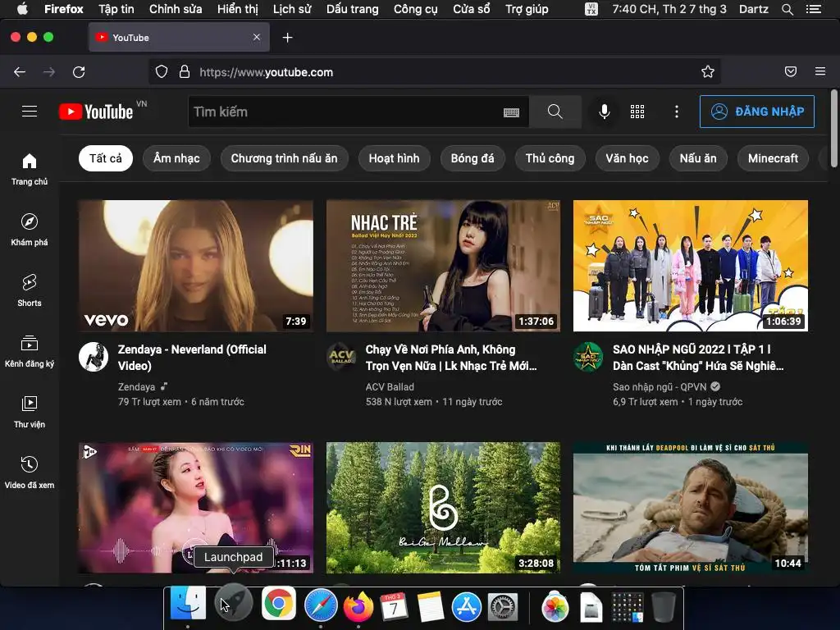The image size is (840, 630).
Task: Click the site security padlock icon
Action: point(185,72)
